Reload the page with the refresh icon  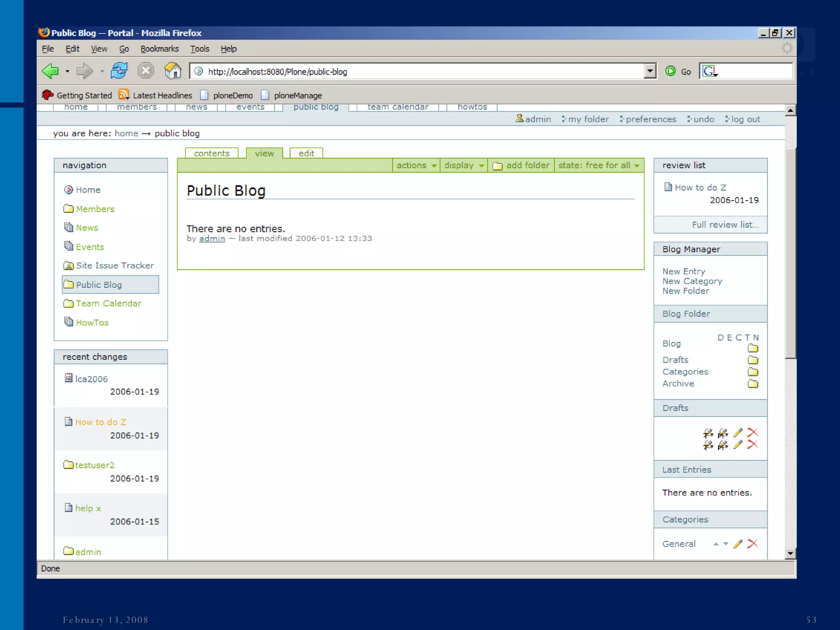click(x=119, y=71)
